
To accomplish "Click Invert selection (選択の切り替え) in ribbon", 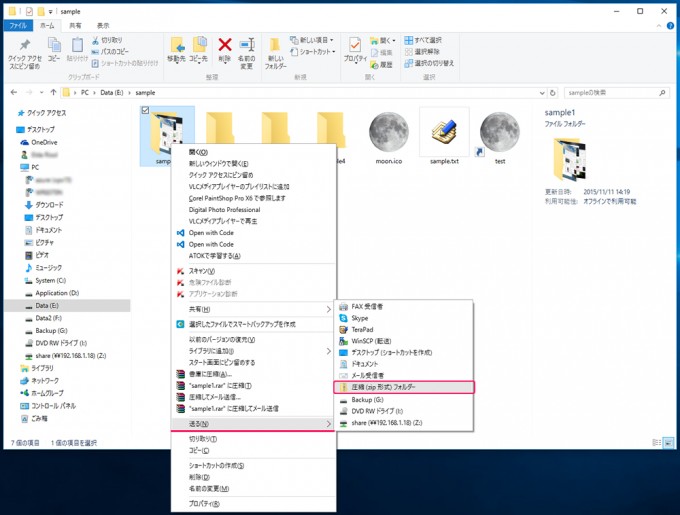I will tap(429, 63).
